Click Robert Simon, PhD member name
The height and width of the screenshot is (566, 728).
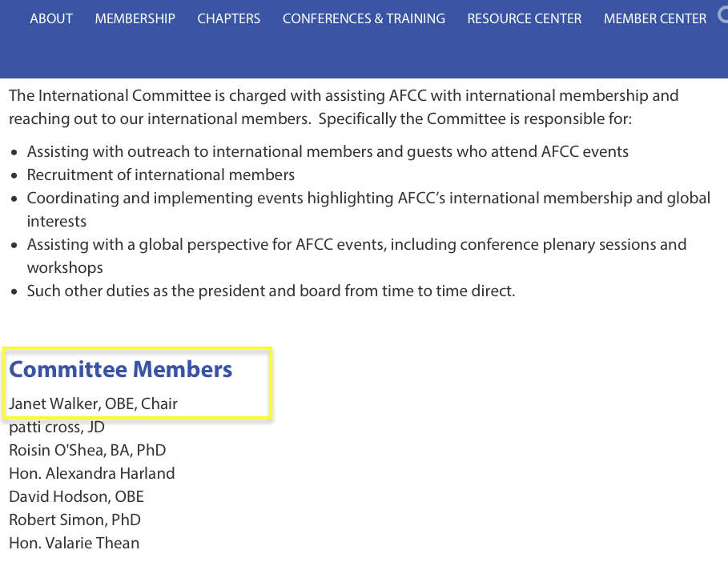point(74,520)
